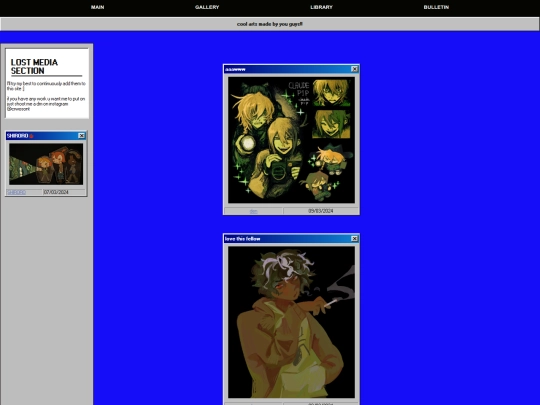Select the date cell under the aaawww artwork
540x405 pixels.
click(x=321, y=211)
